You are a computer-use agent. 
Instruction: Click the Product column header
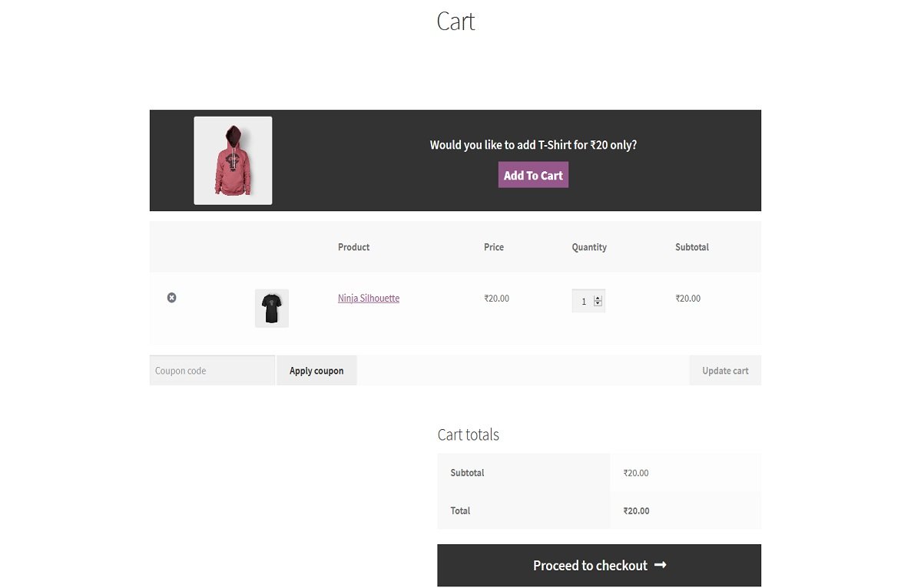pos(353,247)
